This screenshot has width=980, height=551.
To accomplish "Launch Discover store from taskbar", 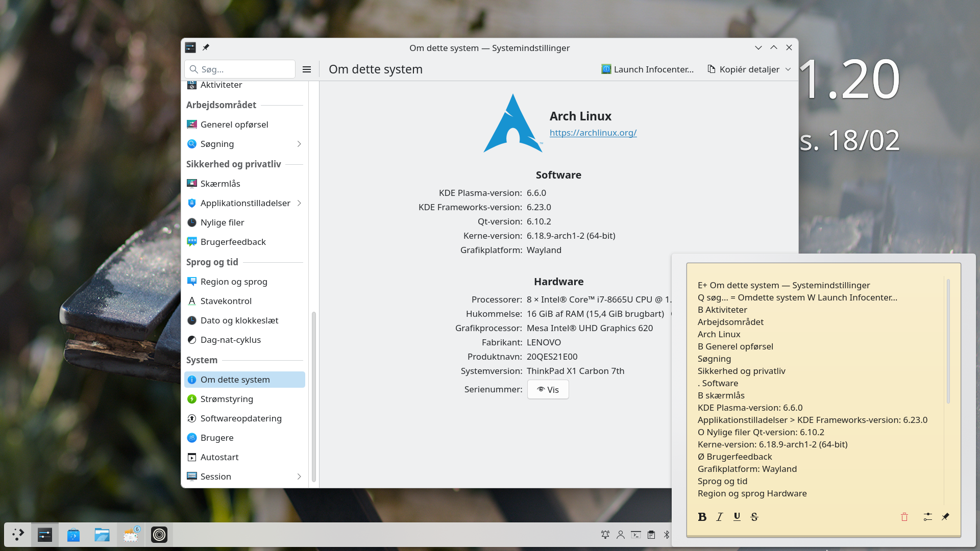I will (73, 535).
